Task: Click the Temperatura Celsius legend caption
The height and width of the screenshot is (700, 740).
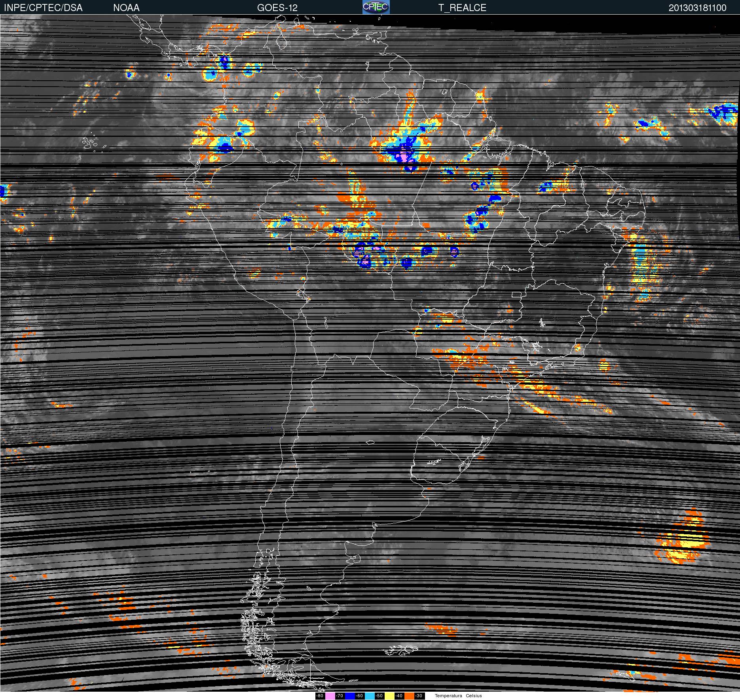Action: (x=458, y=696)
